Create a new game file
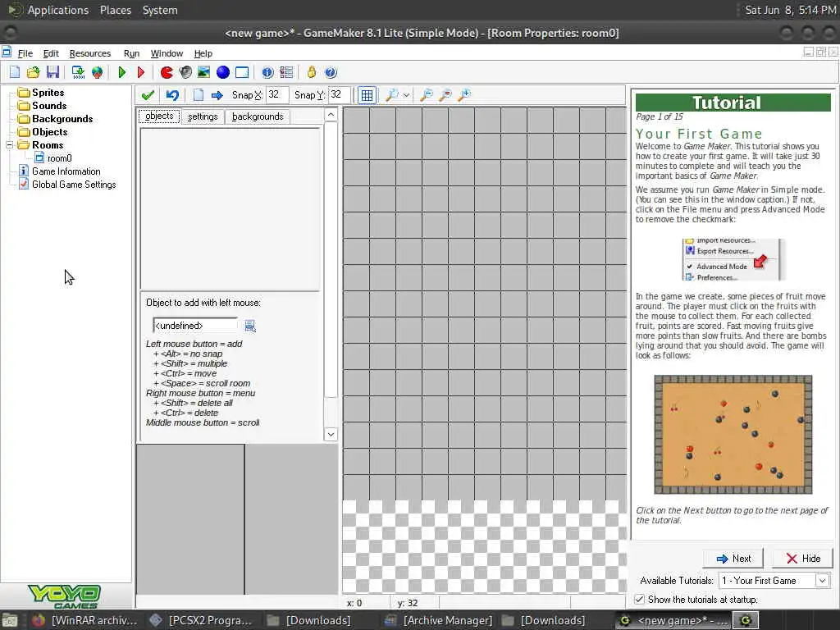Viewport: 840px width, 630px height. click(x=15, y=72)
